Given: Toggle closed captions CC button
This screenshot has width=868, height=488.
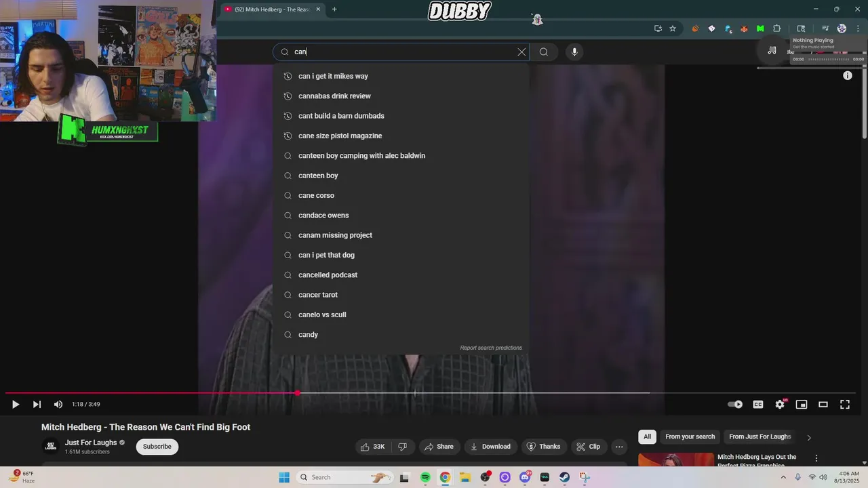Looking at the screenshot, I should tap(758, 405).
